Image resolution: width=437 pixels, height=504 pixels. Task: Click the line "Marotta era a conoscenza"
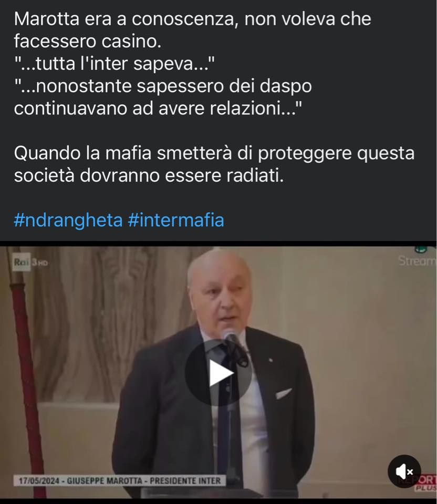[x=126, y=19]
